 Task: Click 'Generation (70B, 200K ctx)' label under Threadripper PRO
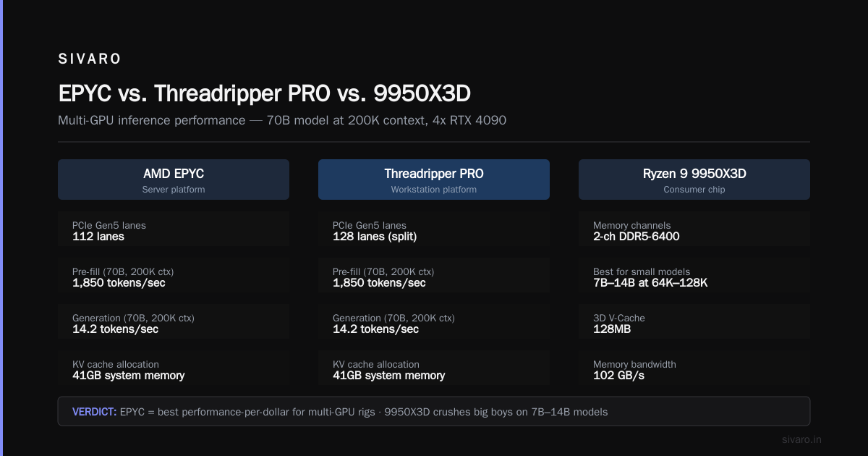(x=393, y=318)
